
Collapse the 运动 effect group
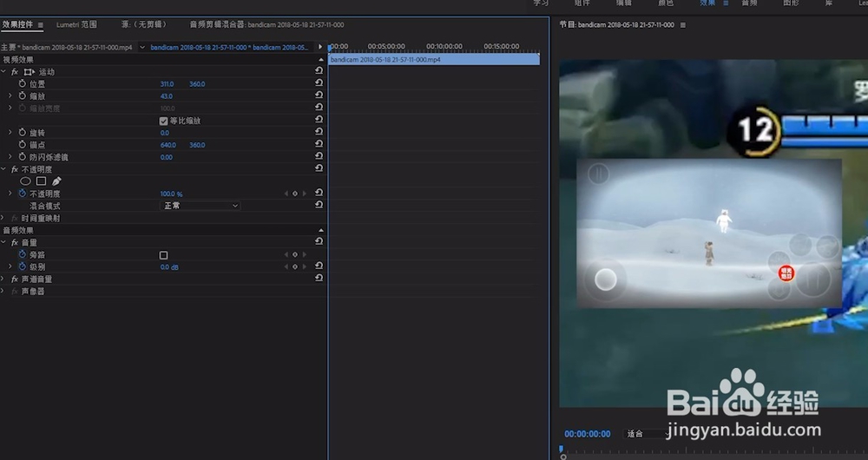pyautogui.click(x=3, y=72)
